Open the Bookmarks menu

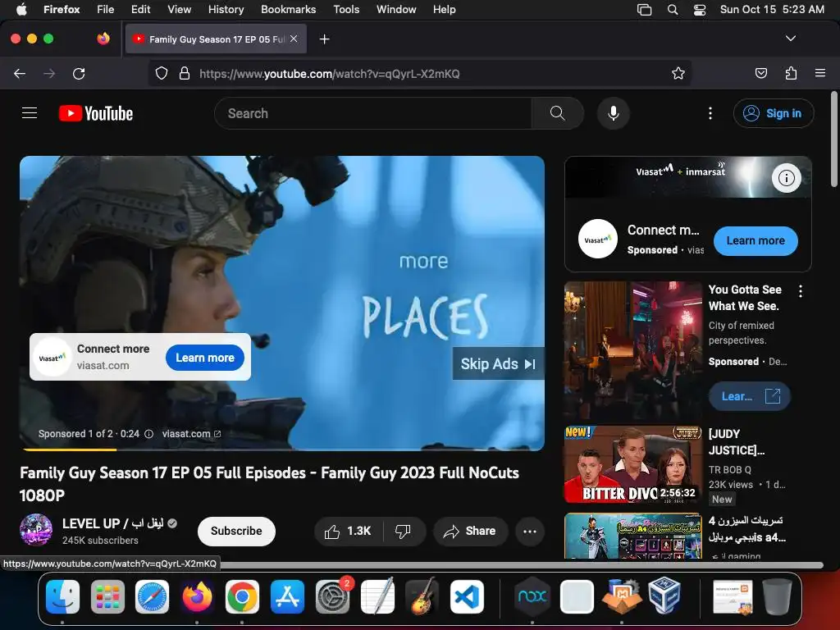[x=288, y=9]
